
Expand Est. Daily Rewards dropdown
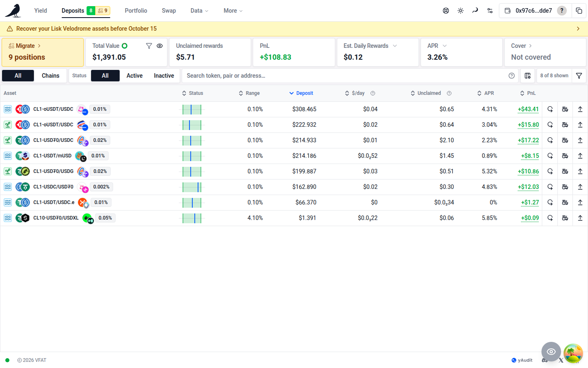click(x=395, y=46)
